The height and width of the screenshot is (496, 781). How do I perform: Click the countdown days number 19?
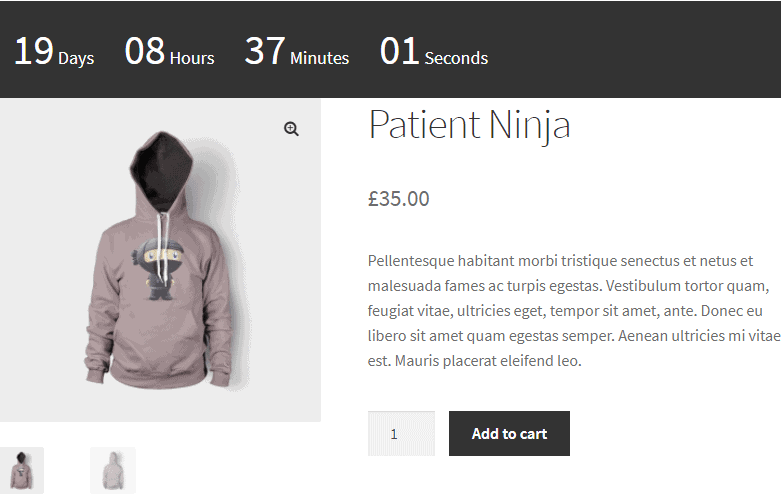(x=33, y=50)
